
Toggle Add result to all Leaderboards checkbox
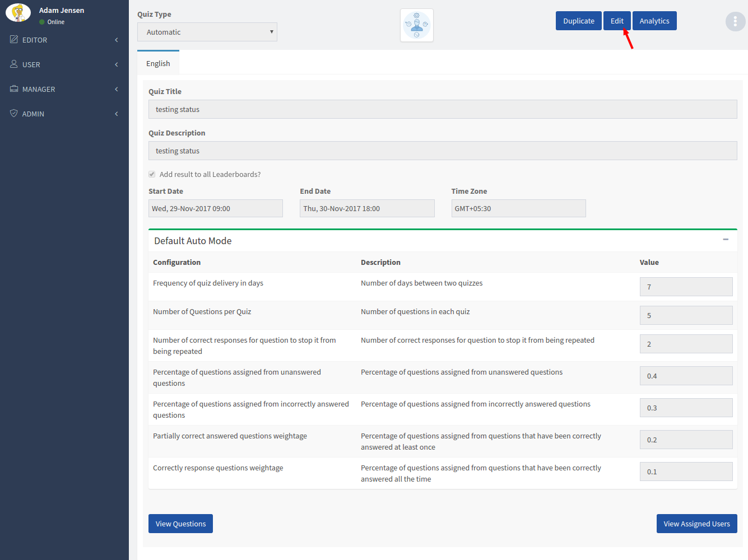coord(152,174)
